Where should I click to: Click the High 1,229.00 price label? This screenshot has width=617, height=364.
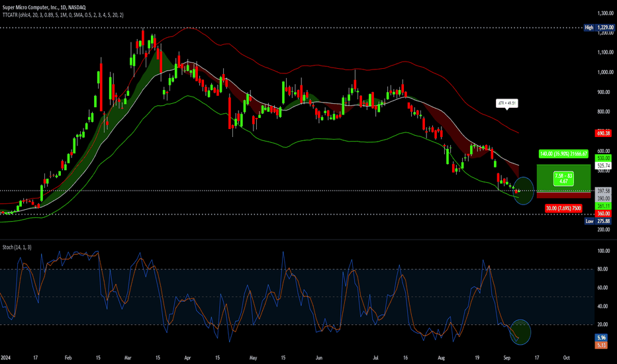pyautogui.click(x=599, y=28)
